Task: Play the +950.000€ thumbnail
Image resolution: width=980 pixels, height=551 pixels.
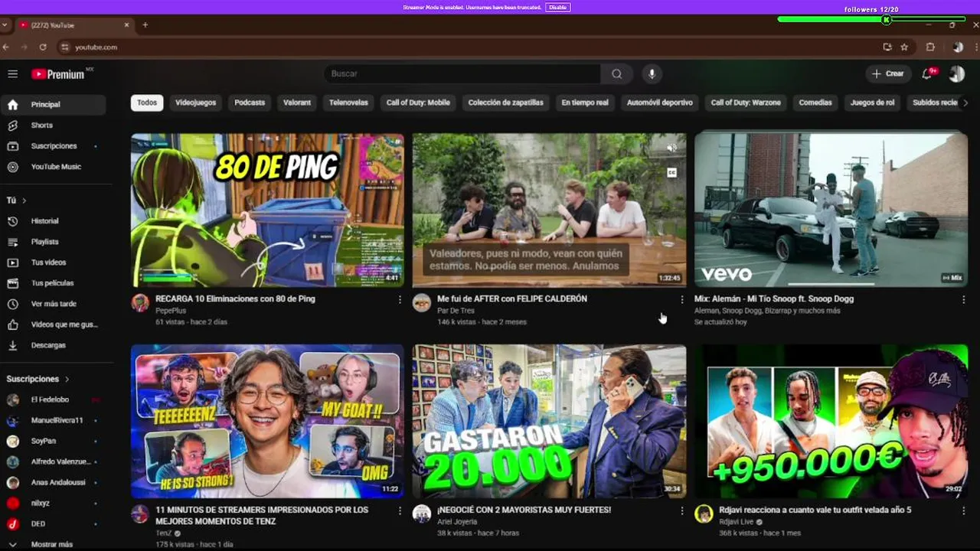Action: (x=831, y=421)
